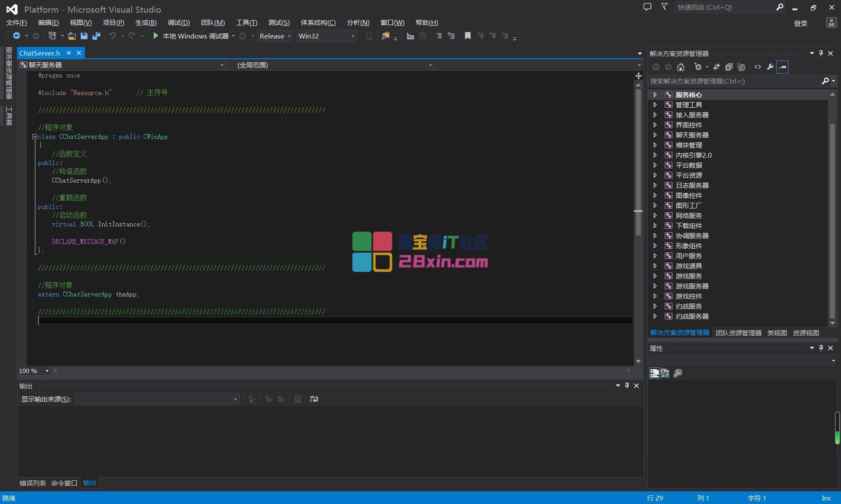Screen dimensions: 841x504
Task: Open the Release configuration dropdown
Action: click(x=275, y=36)
